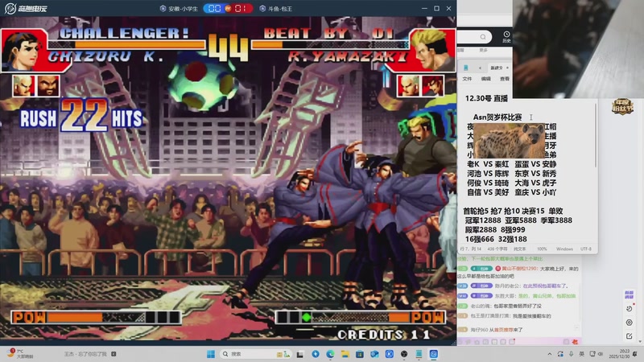Click the 更多 tab in browser panel
Viewport: 644px width, 362px height.
483,50
